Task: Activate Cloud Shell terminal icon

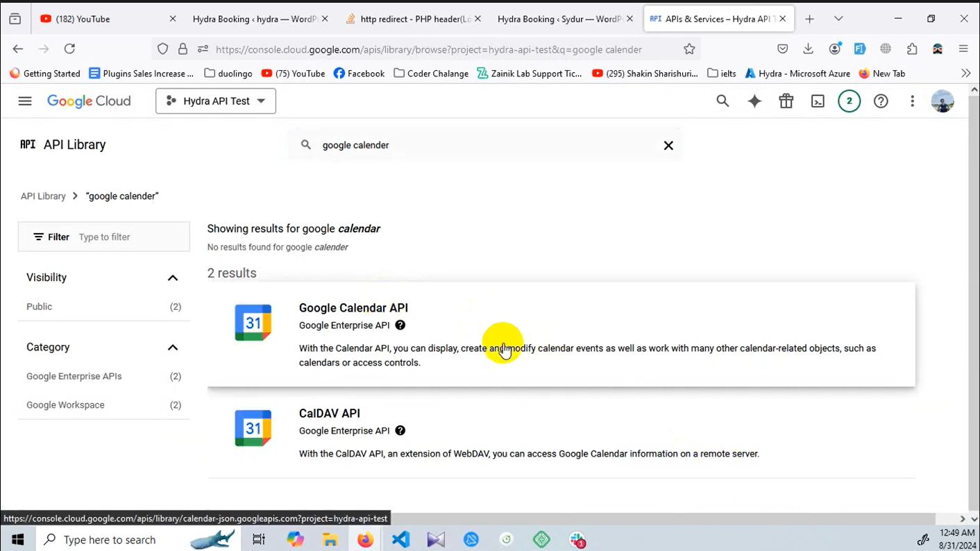Action: [x=818, y=101]
